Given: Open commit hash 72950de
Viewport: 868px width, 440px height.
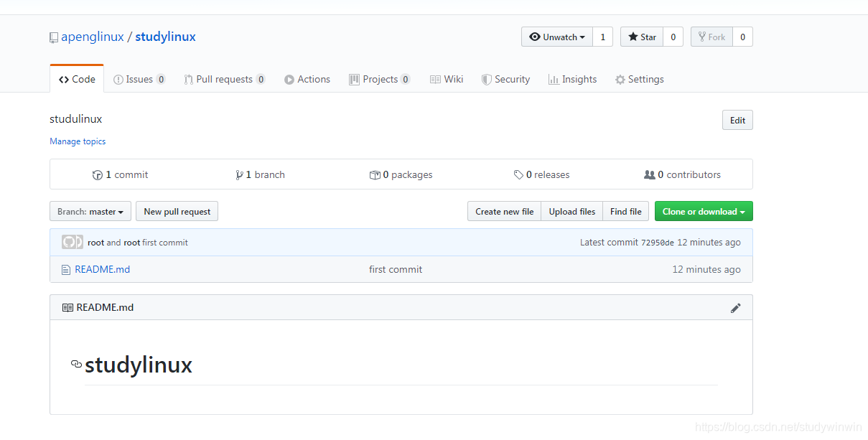Looking at the screenshot, I should tap(658, 243).
